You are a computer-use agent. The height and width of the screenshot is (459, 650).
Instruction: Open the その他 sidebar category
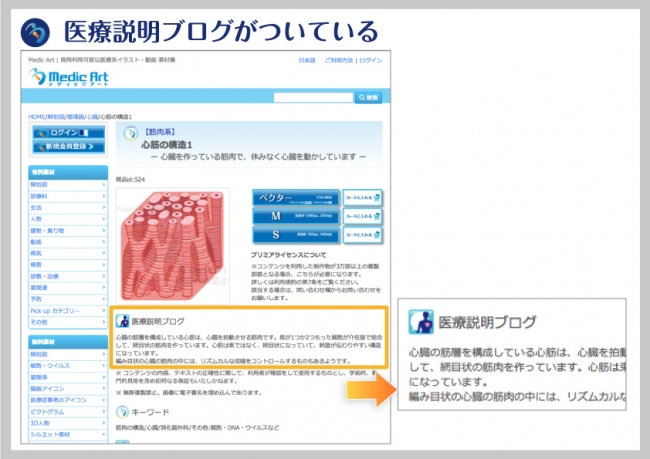pyautogui.click(x=68, y=322)
